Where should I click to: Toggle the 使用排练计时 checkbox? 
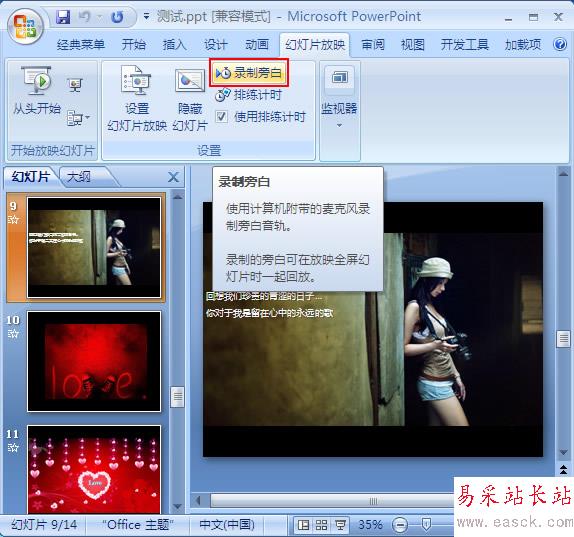(221, 116)
